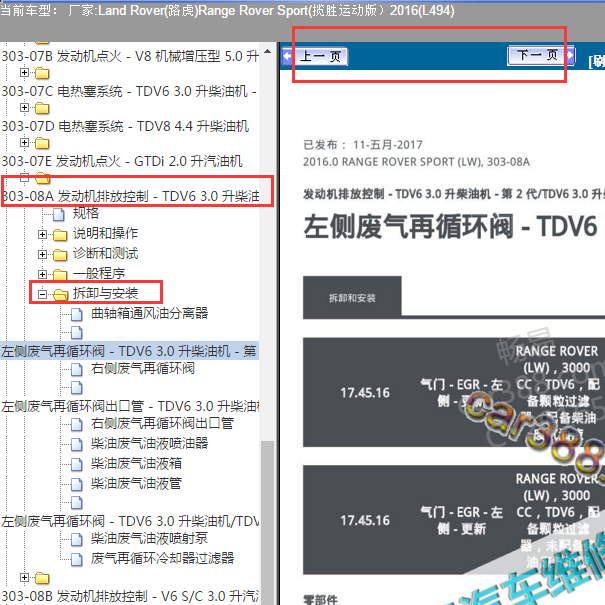Click left arrow icon beside 上一页
The image size is (605, 605).
(287, 56)
